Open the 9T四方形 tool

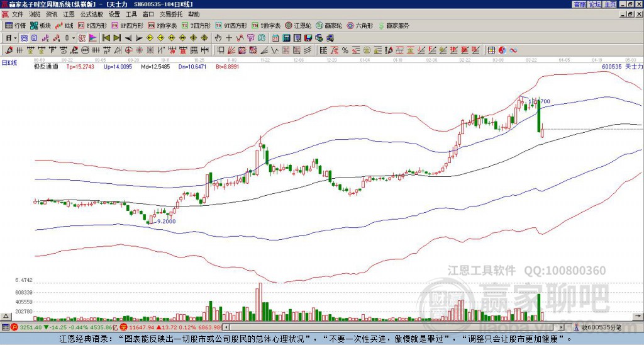231,25
